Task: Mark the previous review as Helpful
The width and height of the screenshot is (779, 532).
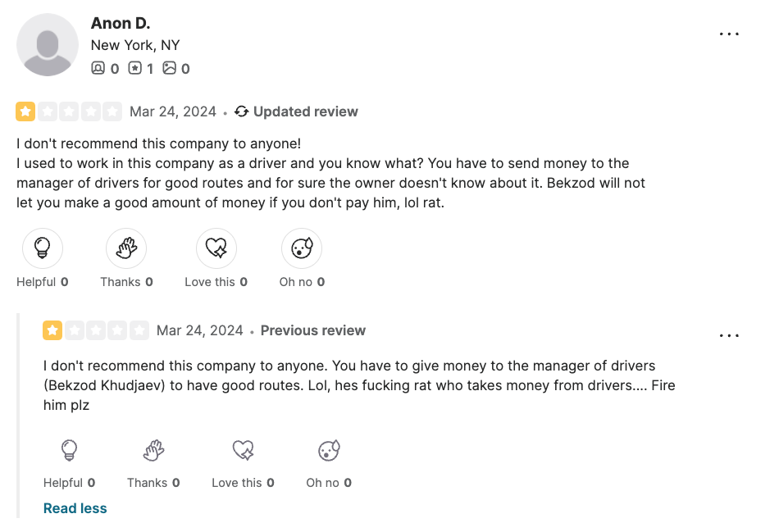Action: pos(70,450)
